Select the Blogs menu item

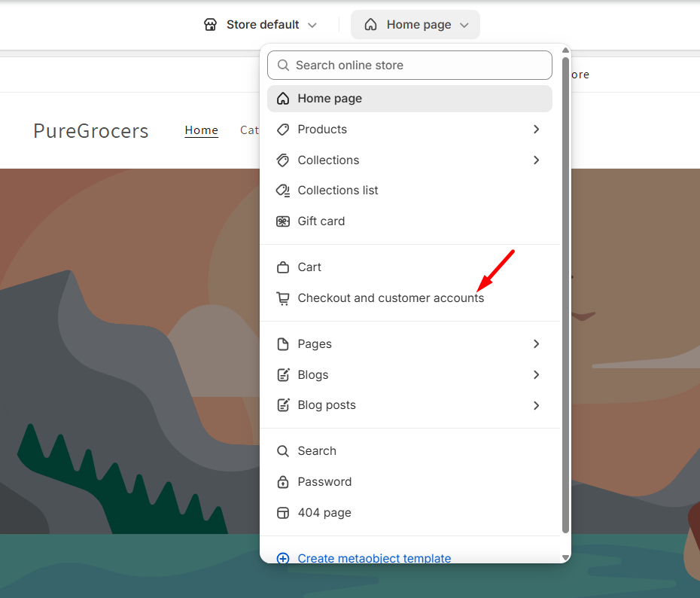pos(313,375)
